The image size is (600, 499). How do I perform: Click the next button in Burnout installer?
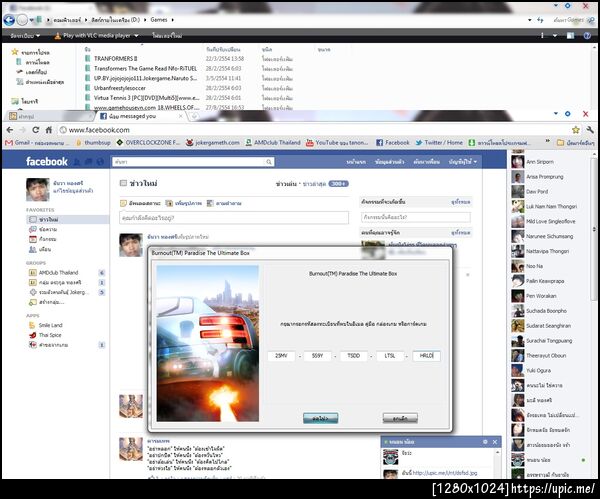320,418
